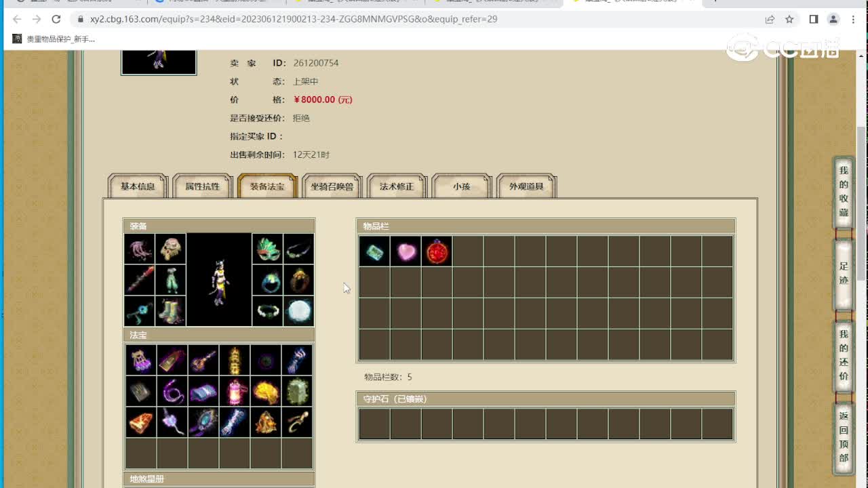Viewport: 868px width, 488px height.
Task: Click the golden scepter 法宝 icon
Action: [203, 360]
